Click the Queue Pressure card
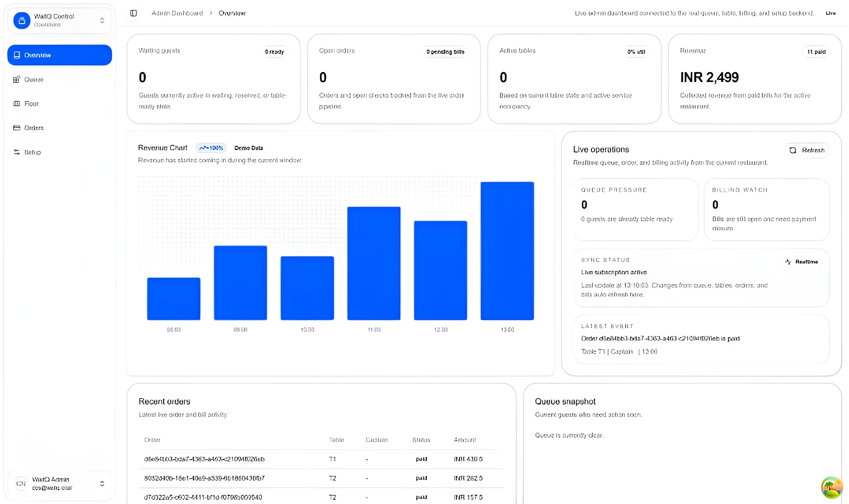 point(636,210)
